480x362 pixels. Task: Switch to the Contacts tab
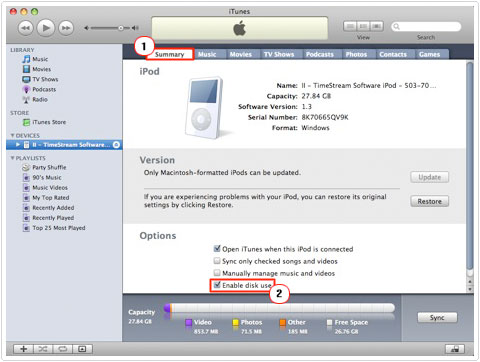pyautogui.click(x=393, y=54)
